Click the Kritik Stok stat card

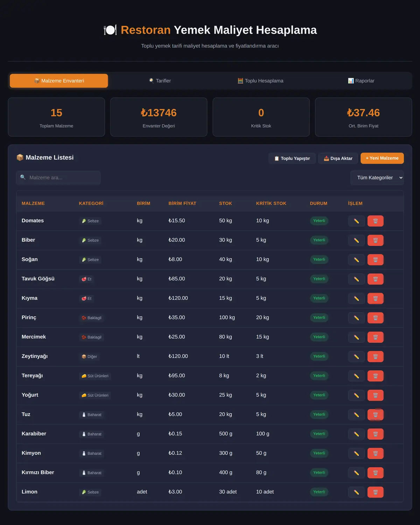click(x=261, y=117)
